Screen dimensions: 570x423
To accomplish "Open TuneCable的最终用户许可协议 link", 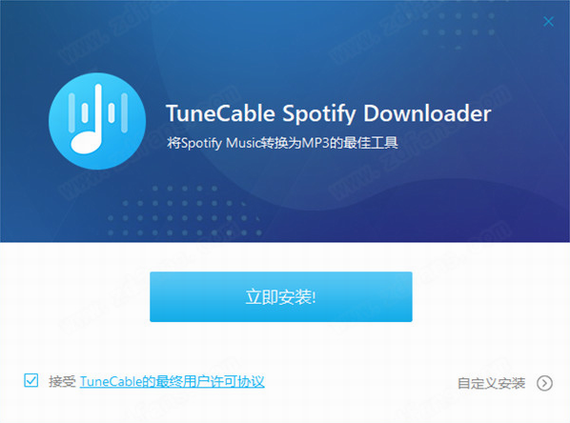I will (x=172, y=382).
